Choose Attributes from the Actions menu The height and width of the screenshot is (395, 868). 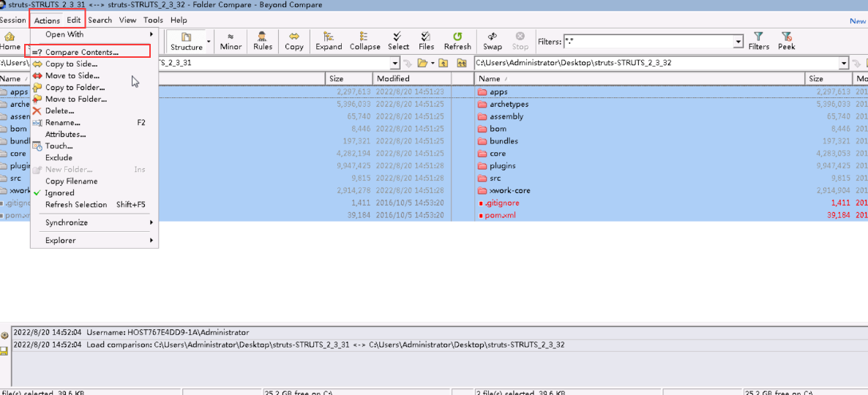click(x=94, y=134)
